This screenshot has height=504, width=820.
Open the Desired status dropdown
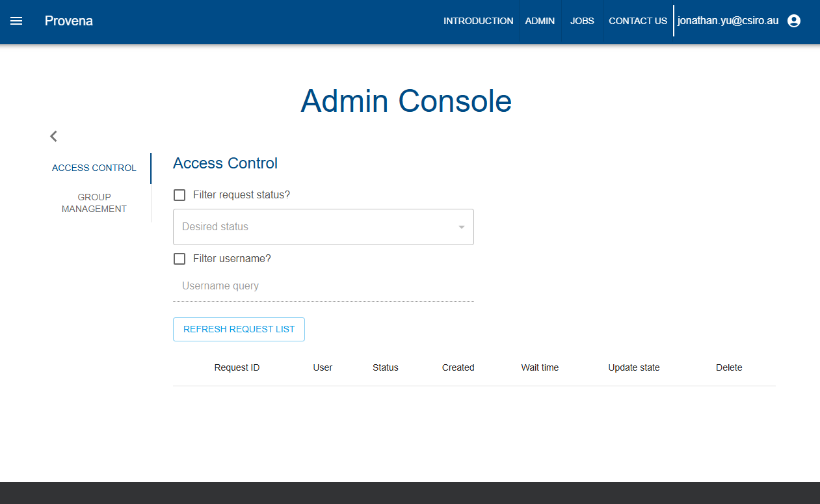tap(323, 227)
